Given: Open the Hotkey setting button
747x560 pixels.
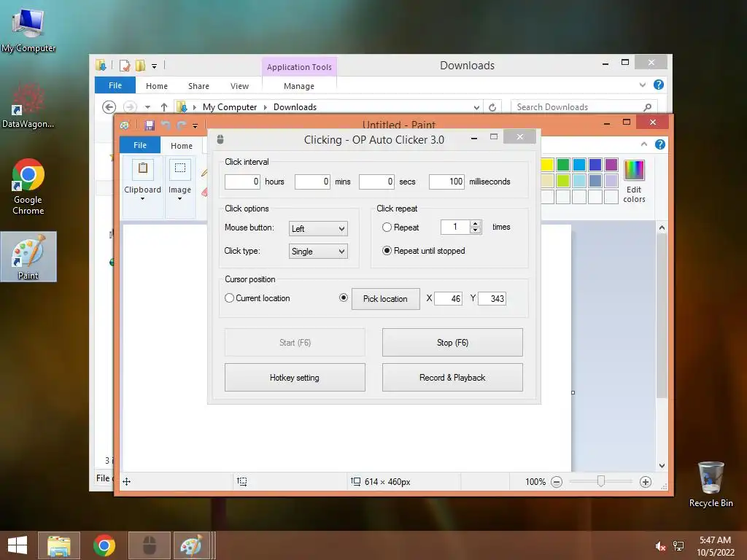Looking at the screenshot, I should coord(295,378).
